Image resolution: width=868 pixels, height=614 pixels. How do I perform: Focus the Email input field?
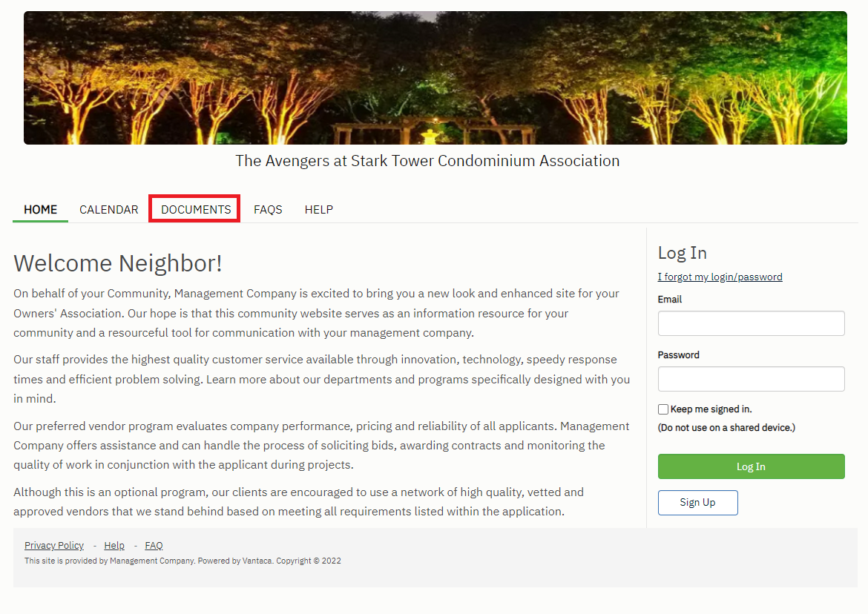(x=752, y=323)
